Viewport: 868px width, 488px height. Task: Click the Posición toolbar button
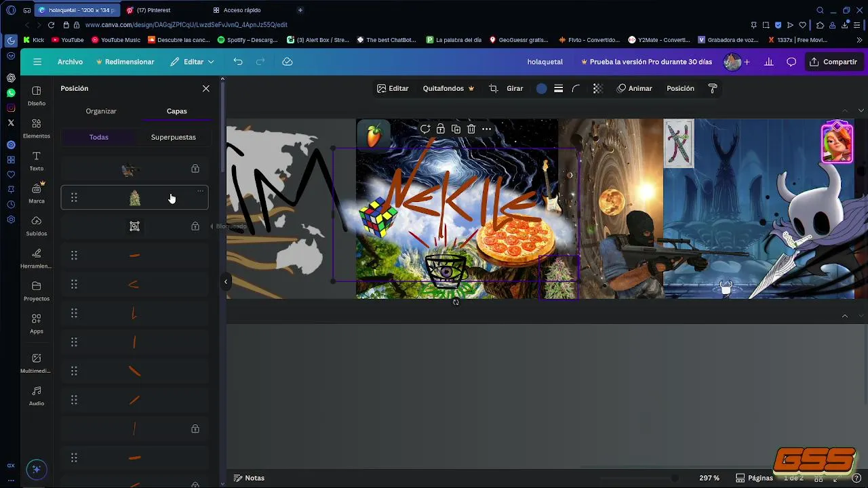point(680,88)
